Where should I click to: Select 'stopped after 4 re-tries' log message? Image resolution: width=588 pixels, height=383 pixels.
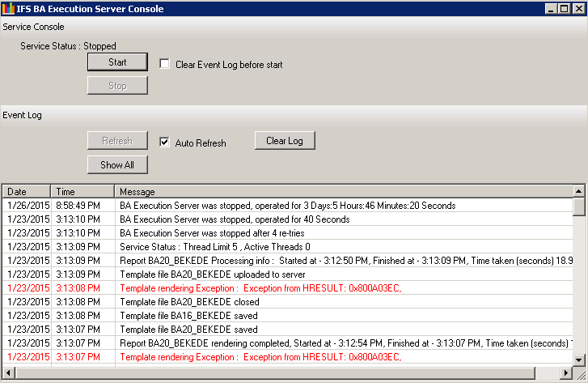point(212,233)
